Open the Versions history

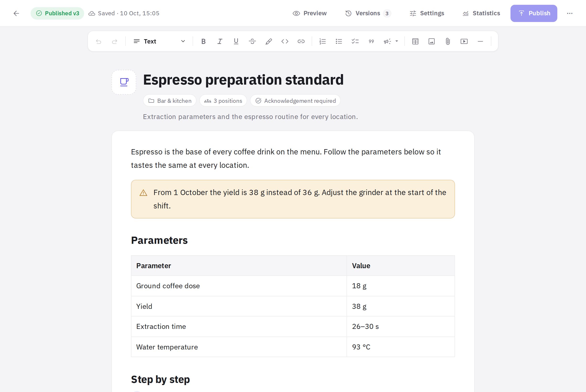pyautogui.click(x=368, y=13)
